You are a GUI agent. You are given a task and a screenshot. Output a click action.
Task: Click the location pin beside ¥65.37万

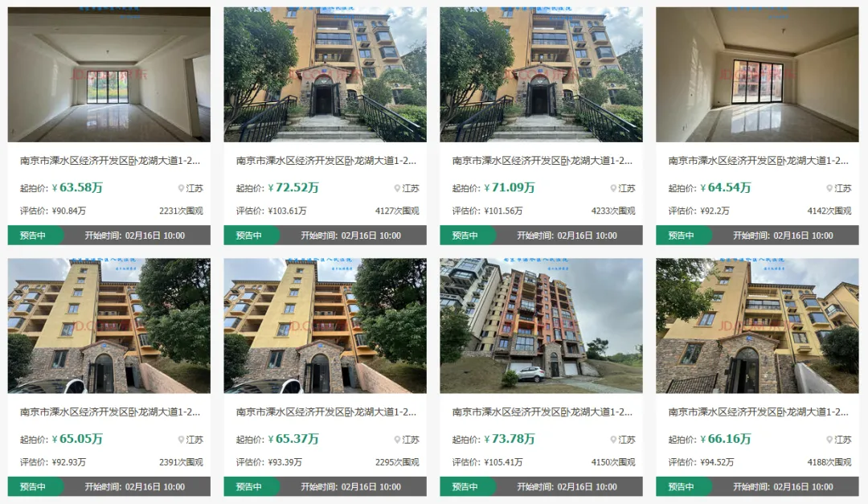pos(397,440)
